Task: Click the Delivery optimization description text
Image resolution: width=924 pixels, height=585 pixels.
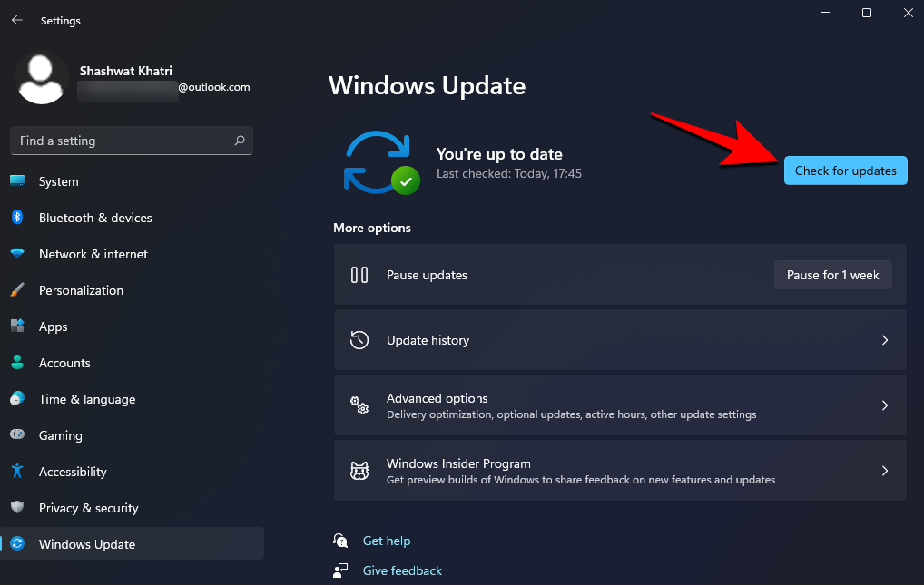Action: click(x=571, y=414)
